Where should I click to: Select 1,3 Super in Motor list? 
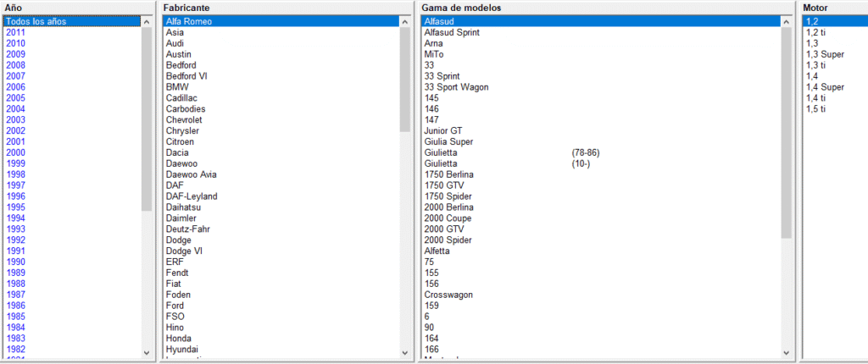coord(825,54)
